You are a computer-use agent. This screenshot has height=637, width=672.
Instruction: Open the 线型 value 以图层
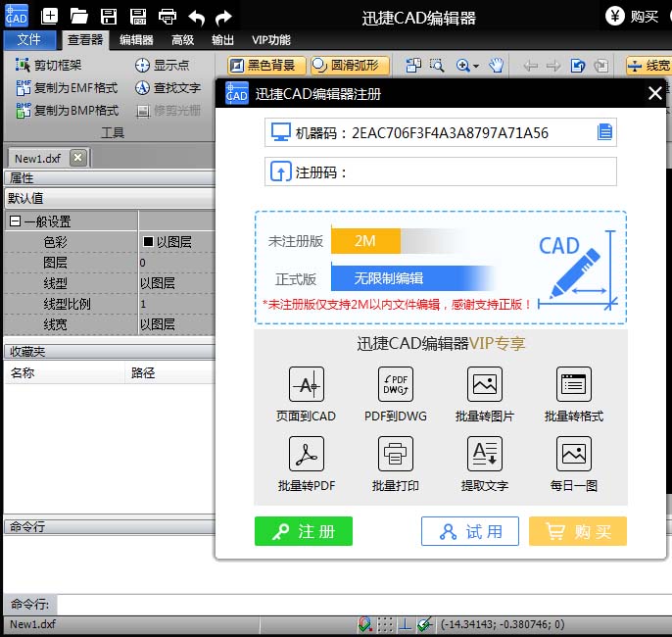point(176,283)
